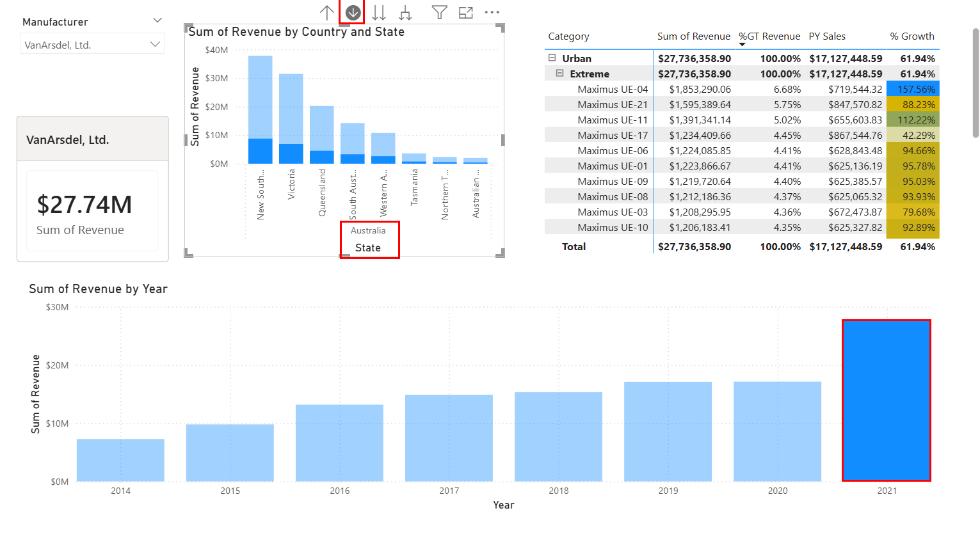Turn on Drill down mode icon
Image resolution: width=980 pixels, height=538 pixels.
coord(353,12)
